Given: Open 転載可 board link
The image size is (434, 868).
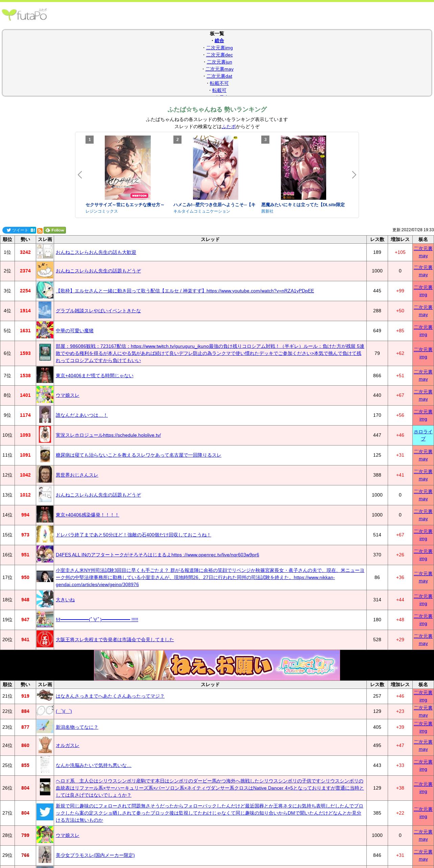Looking at the screenshot, I should pyautogui.click(x=219, y=90).
